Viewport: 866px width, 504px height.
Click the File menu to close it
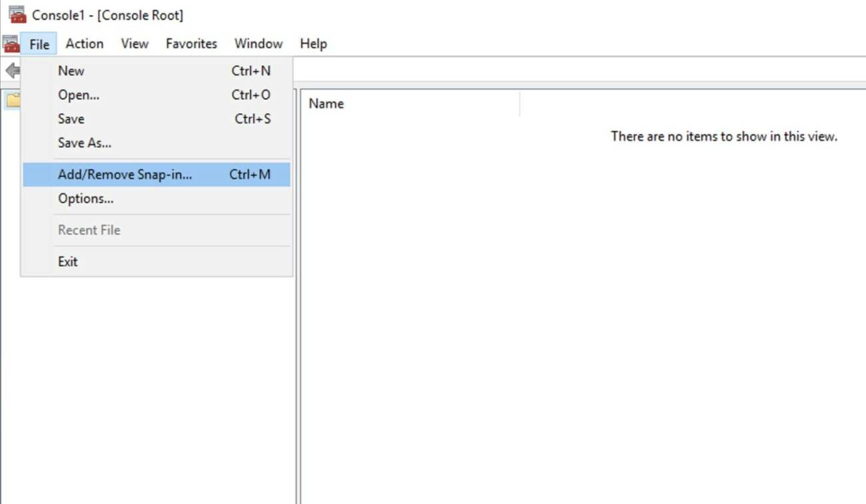tap(39, 43)
